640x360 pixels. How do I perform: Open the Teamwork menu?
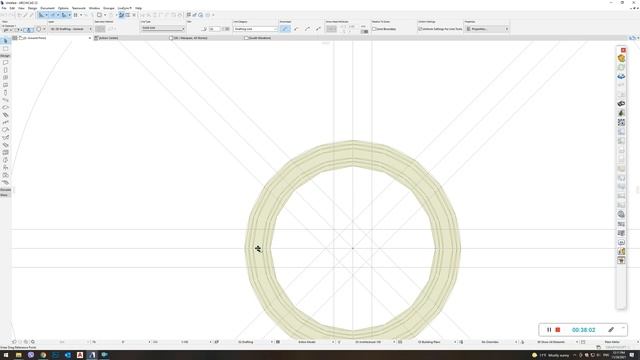pyautogui.click(x=79, y=8)
